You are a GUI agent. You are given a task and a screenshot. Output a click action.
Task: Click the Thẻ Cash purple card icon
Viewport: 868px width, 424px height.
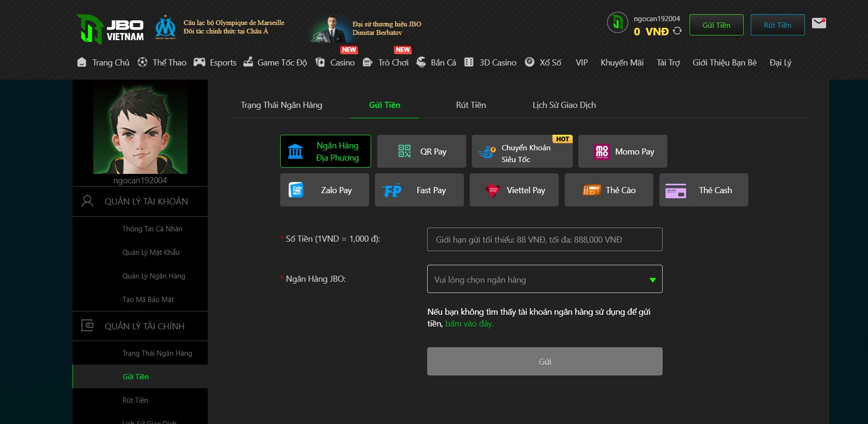point(675,191)
